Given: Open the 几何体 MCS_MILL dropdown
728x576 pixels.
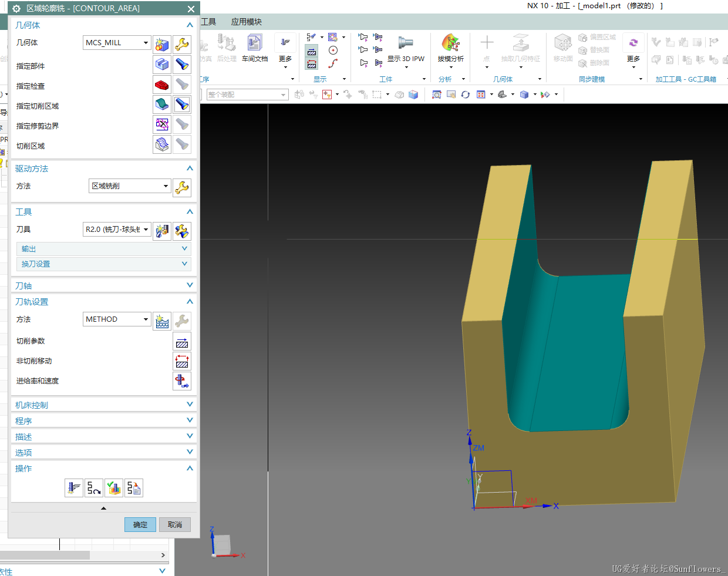Looking at the screenshot, I should (x=117, y=43).
